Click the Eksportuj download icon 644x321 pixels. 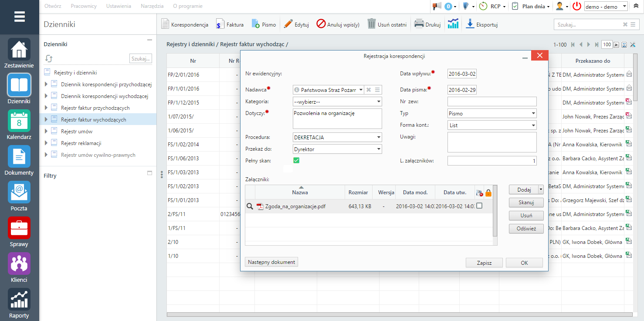click(x=470, y=24)
